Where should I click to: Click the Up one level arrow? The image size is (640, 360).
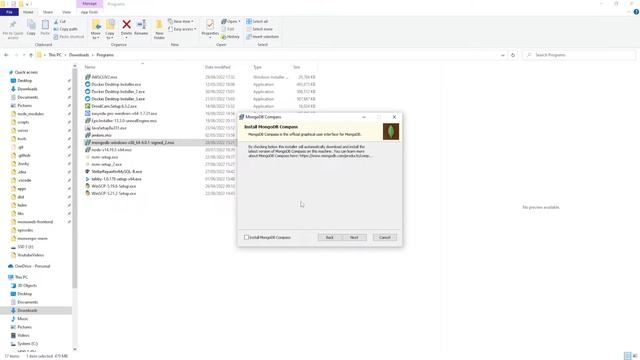coord(31,55)
